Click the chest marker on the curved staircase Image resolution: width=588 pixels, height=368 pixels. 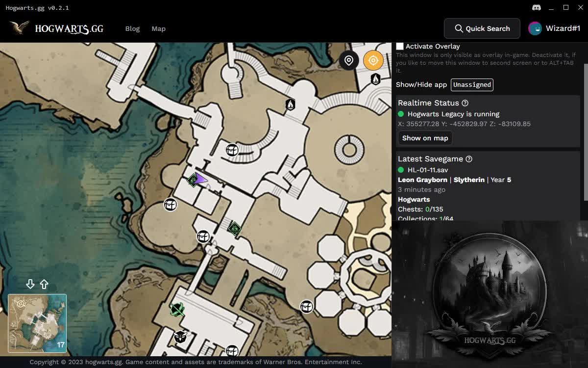[232, 150]
